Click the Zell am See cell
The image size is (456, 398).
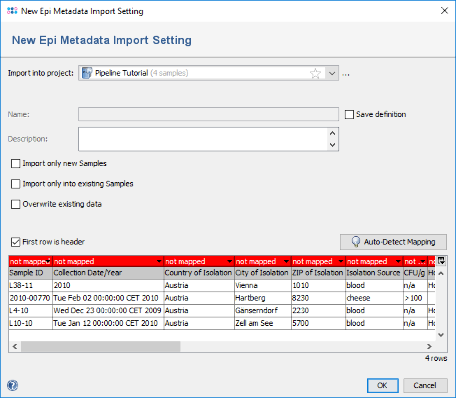coord(263,323)
